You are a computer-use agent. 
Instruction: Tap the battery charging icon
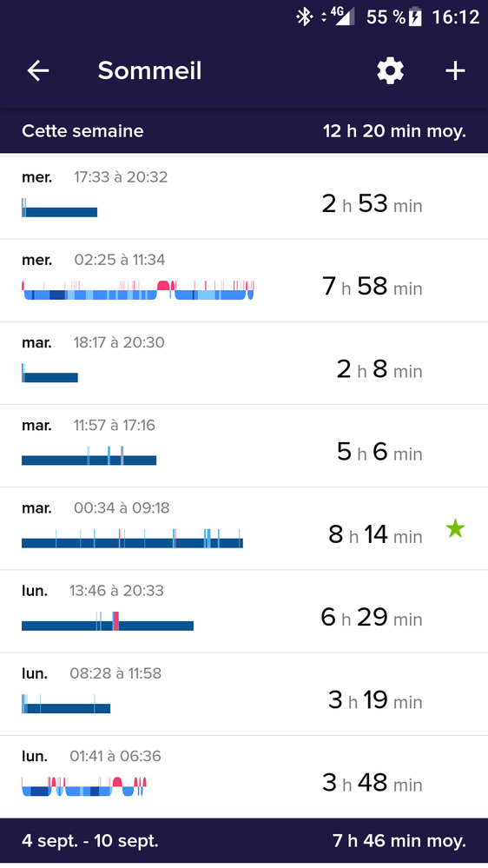415,17
